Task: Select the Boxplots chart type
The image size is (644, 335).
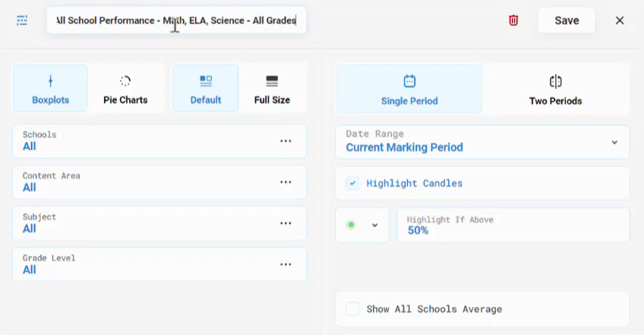Action: point(51,88)
